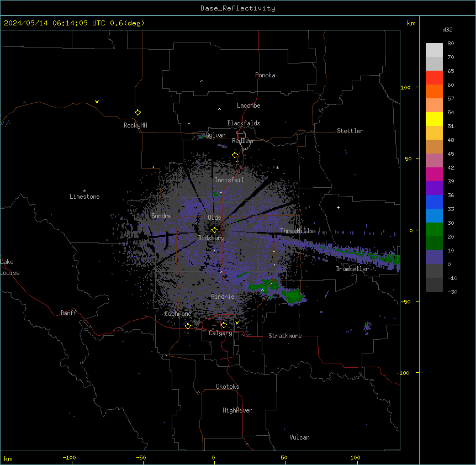Click the Lake Louise label

(x=10, y=267)
